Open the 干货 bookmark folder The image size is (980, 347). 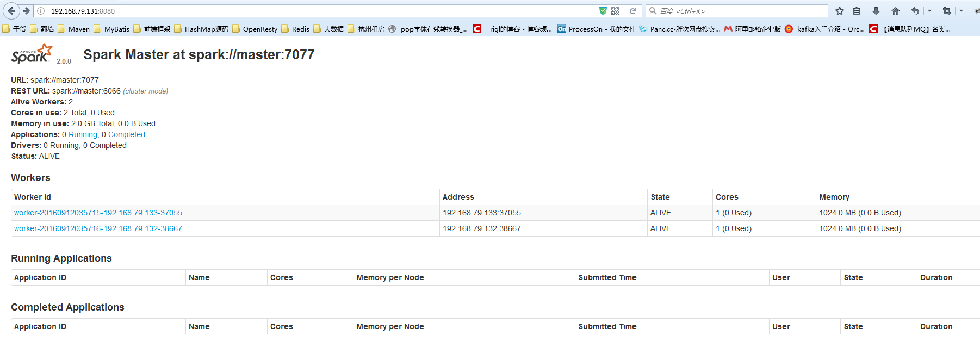(x=15, y=29)
